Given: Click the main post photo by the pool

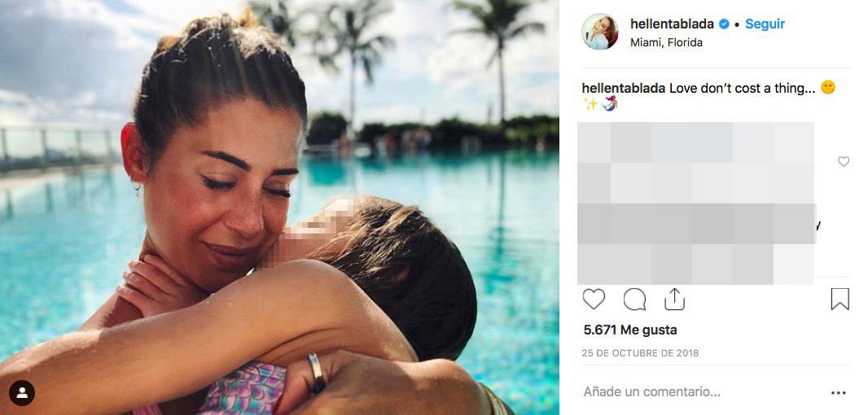Looking at the screenshot, I should 279,207.
